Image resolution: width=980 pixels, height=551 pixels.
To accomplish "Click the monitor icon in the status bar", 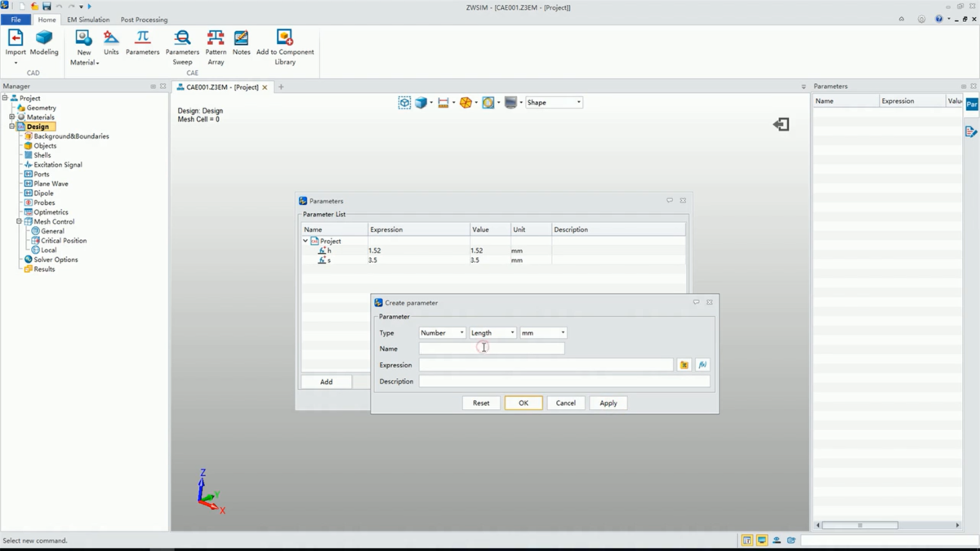I will coord(762,540).
